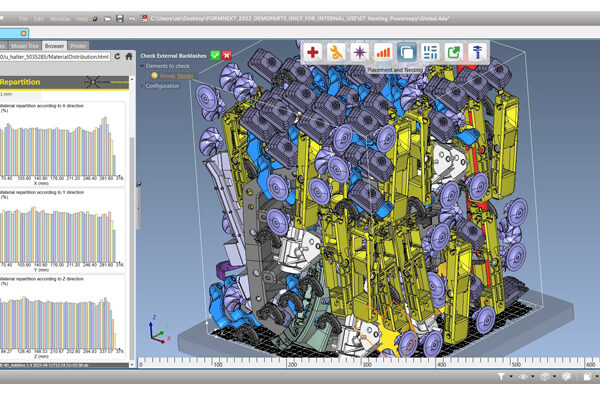Switch to the Printer tab

[x=78, y=46]
